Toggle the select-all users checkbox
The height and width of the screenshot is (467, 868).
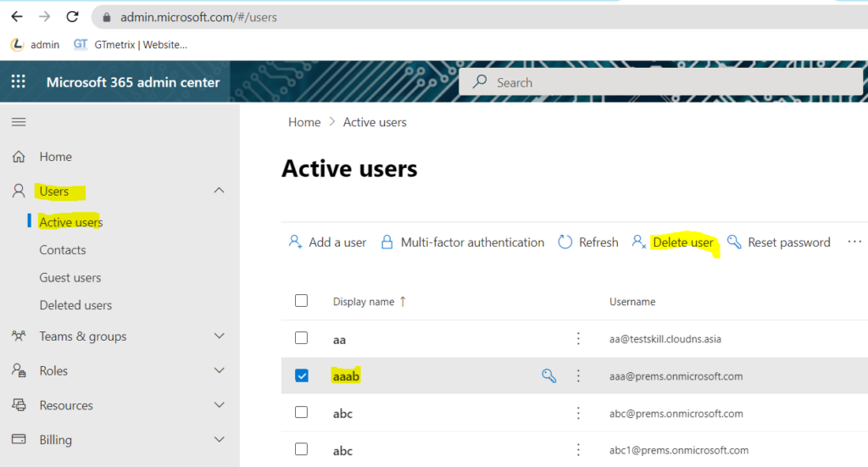301,300
